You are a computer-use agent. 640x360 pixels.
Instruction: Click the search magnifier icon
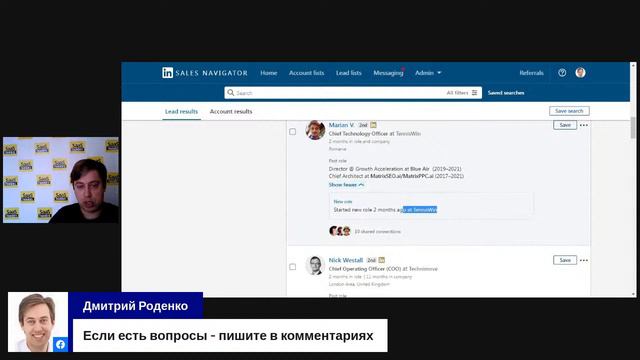click(231, 93)
